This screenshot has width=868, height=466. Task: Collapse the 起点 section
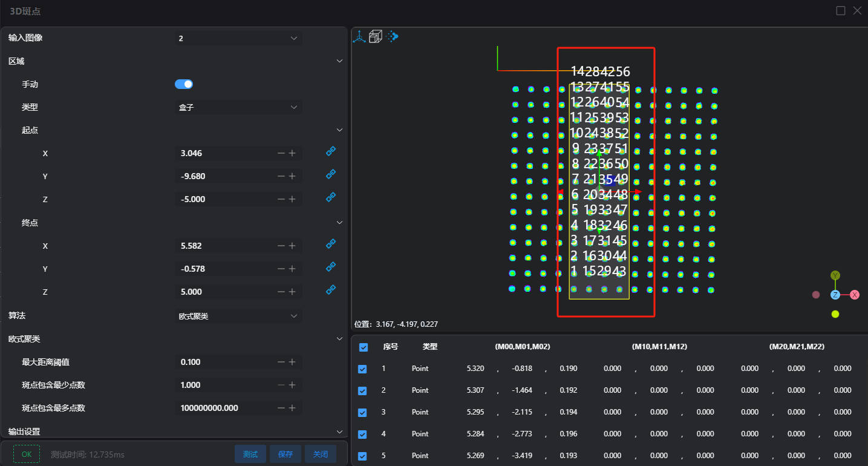click(x=339, y=130)
